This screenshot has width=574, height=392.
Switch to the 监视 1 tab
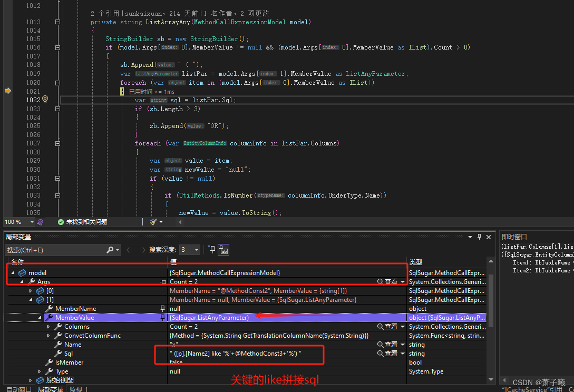pos(79,389)
